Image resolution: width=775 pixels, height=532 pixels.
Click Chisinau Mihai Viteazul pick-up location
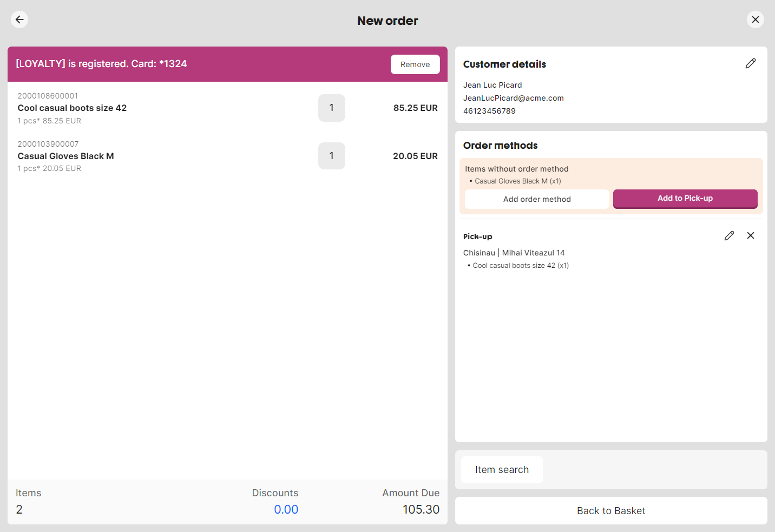pyautogui.click(x=514, y=253)
